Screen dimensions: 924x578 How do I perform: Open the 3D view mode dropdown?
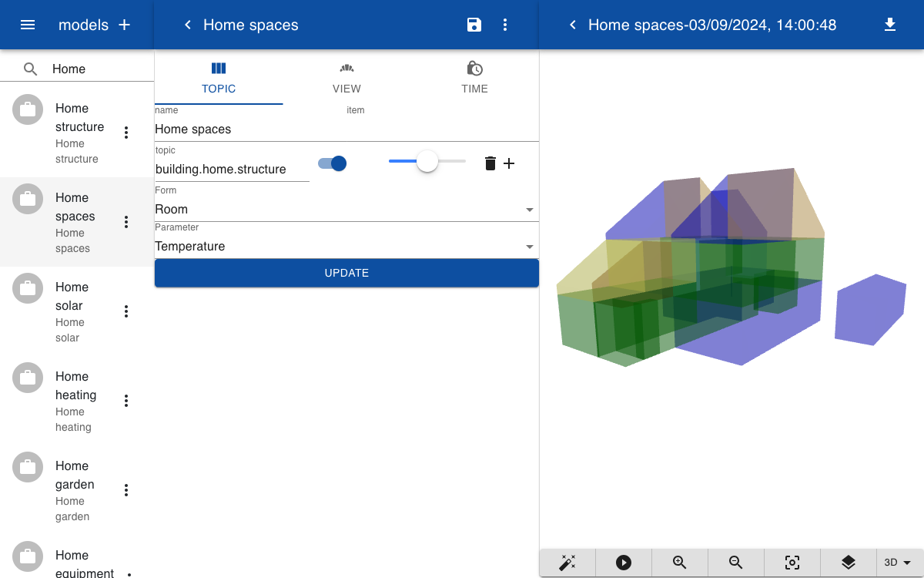tap(900, 563)
